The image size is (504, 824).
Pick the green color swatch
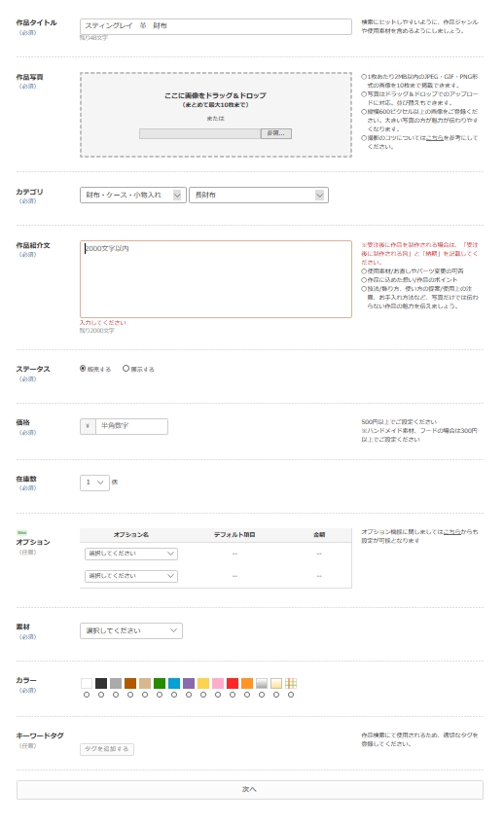[160, 683]
